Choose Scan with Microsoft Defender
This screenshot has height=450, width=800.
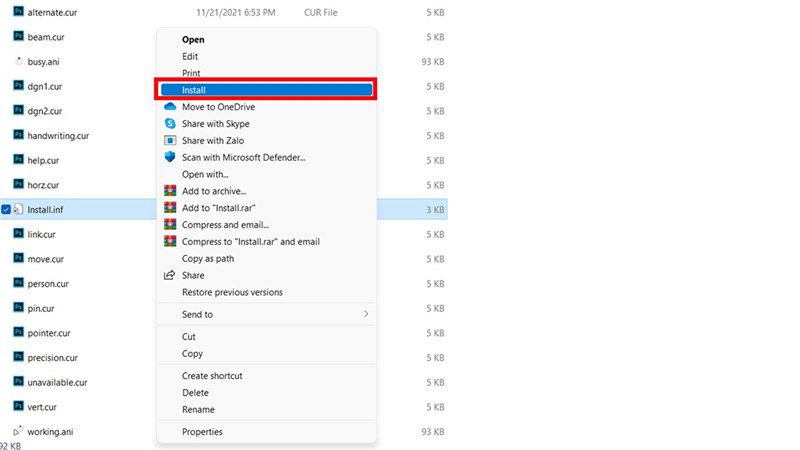coord(243,157)
